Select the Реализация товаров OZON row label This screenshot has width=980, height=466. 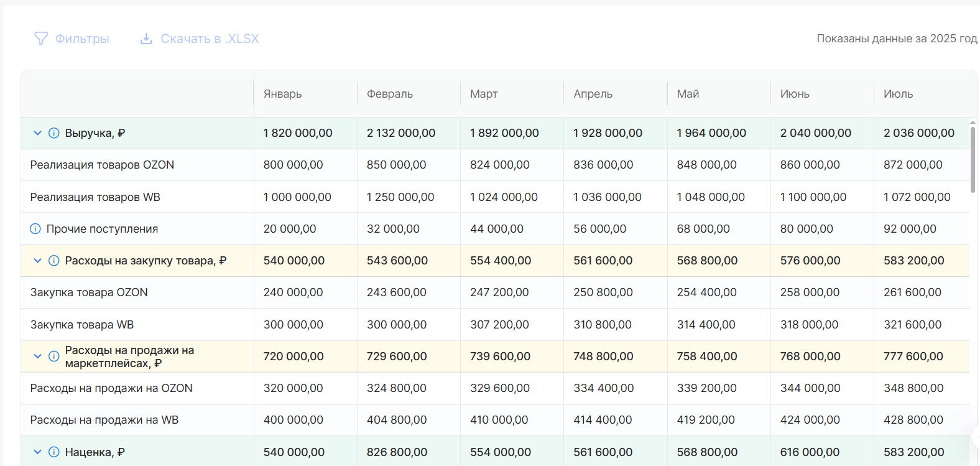point(102,165)
